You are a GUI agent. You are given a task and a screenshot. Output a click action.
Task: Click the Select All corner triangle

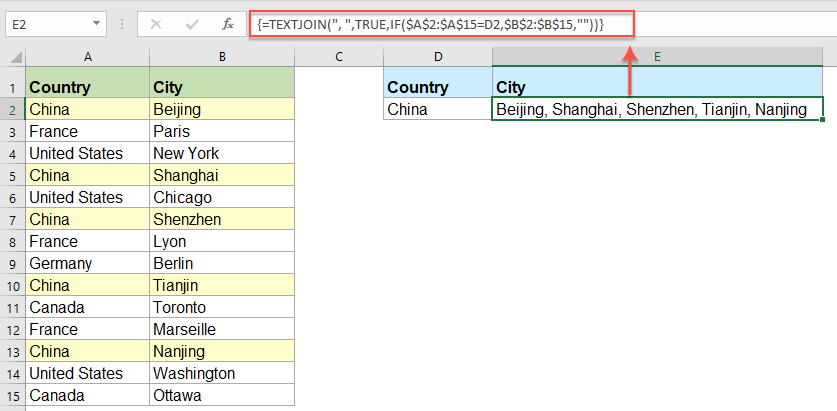(17, 57)
